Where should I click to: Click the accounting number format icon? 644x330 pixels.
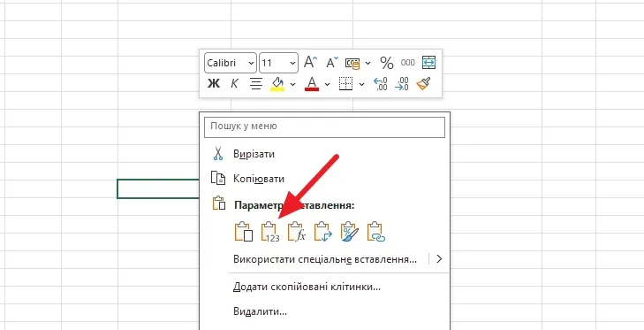click(352, 63)
